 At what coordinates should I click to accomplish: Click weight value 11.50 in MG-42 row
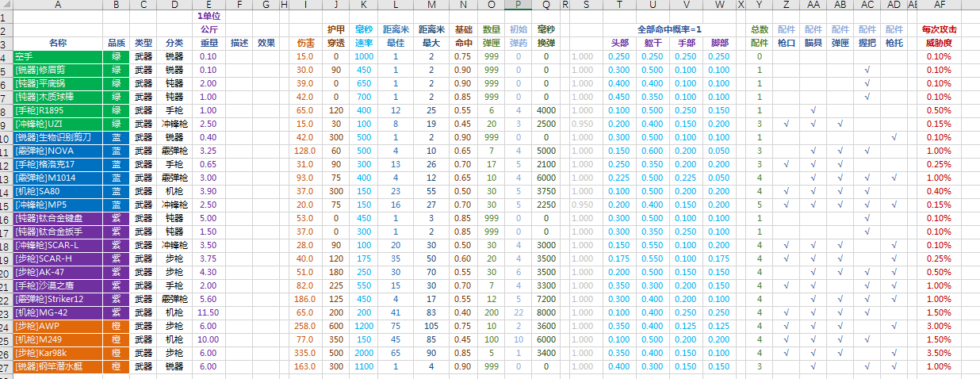click(x=209, y=312)
